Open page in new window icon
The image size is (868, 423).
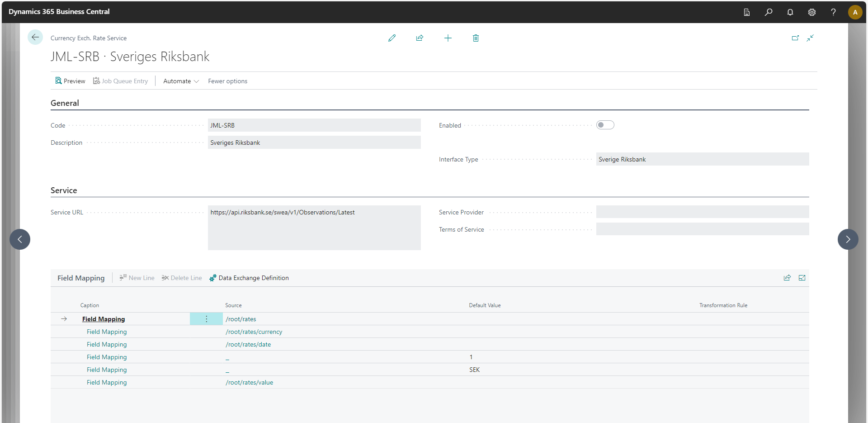point(795,38)
